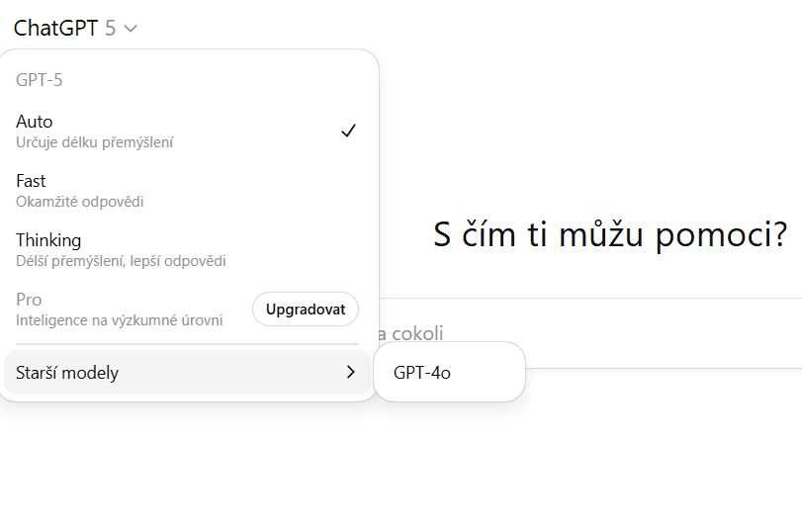Click the GPT-5 section header
Viewport: 802px width, 532px height.
click(40, 80)
